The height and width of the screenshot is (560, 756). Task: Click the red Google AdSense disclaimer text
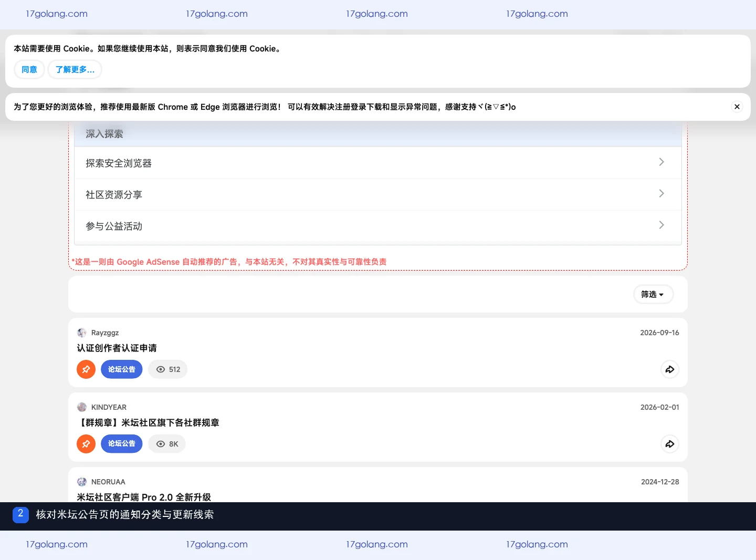point(229,262)
